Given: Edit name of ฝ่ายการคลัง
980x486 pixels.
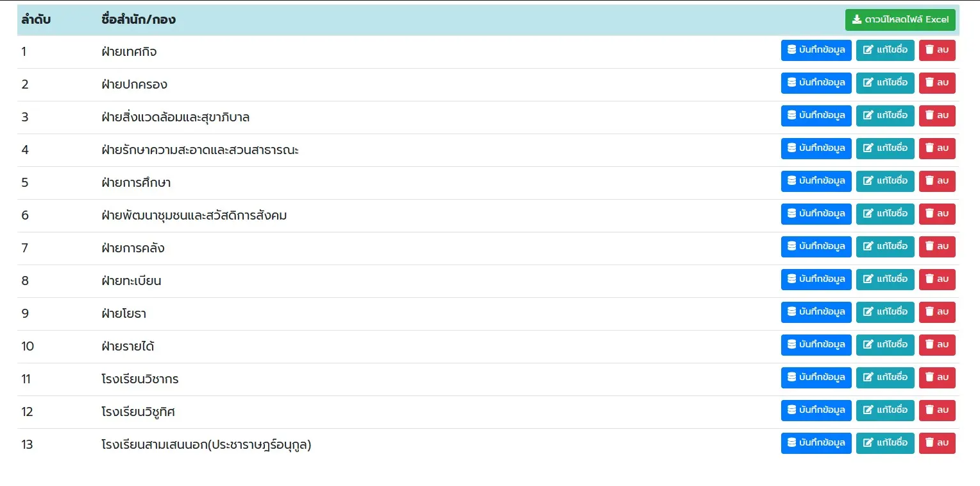Looking at the screenshot, I should (x=885, y=247).
